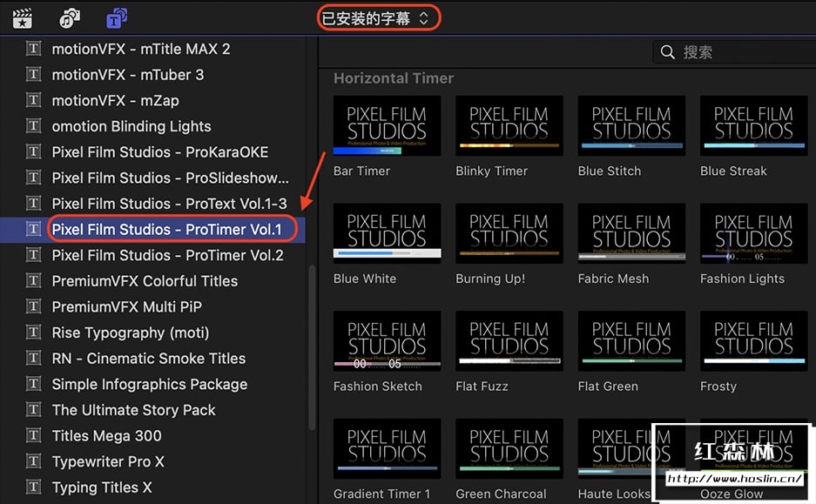Click the title icon beside mZap
This screenshot has width=816, height=504.
(33, 100)
